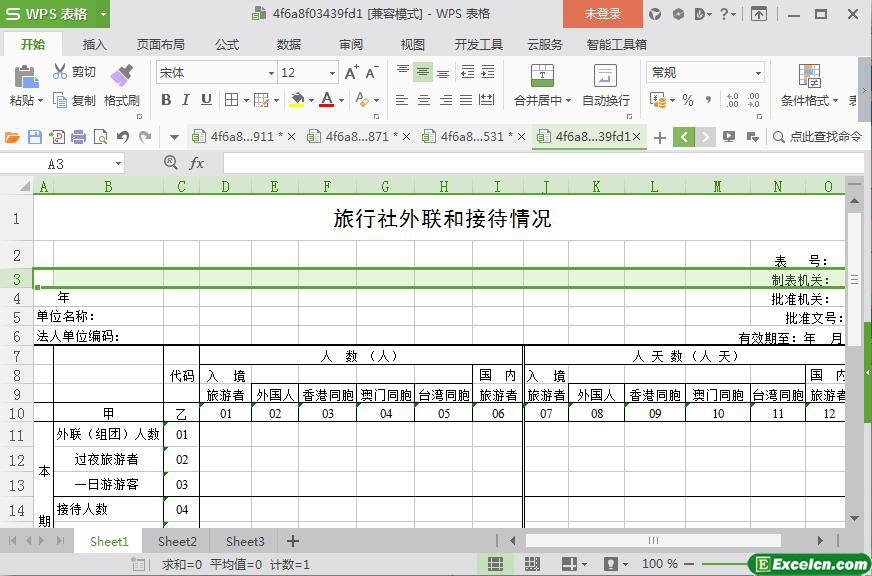Switch to the 插入 ribbon tab
This screenshot has height=576, width=872.
point(94,44)
